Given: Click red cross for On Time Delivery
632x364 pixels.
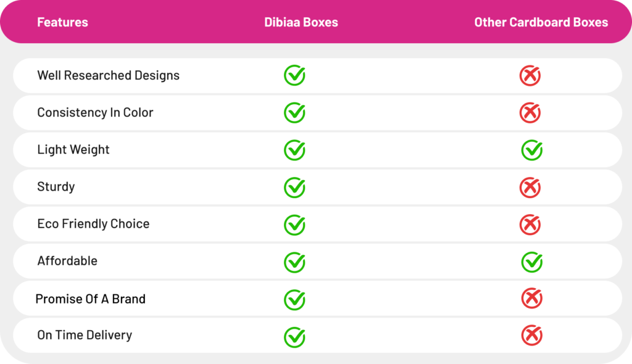Looking at the screenshot, I should tap(531, 336).
